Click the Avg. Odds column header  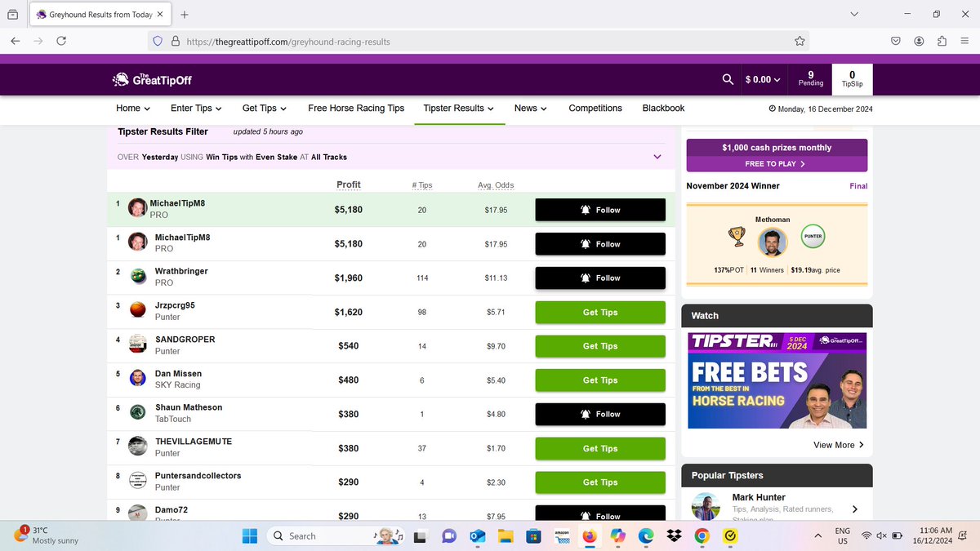click(x=496, y=185)
